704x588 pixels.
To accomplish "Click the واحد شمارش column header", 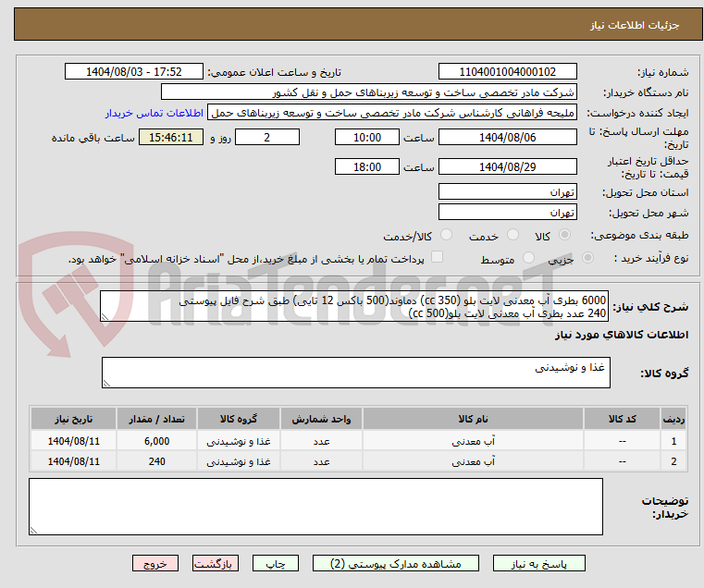I will pos(321,419).
